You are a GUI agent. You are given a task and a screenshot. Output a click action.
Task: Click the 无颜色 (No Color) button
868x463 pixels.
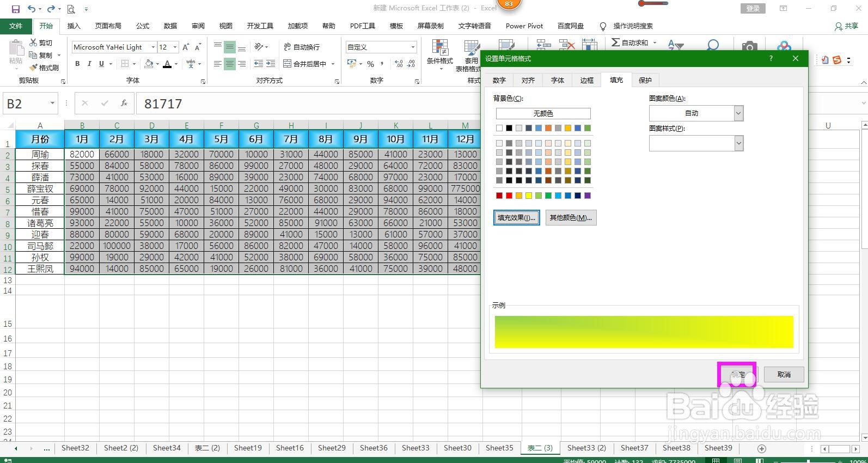(543, 113)
